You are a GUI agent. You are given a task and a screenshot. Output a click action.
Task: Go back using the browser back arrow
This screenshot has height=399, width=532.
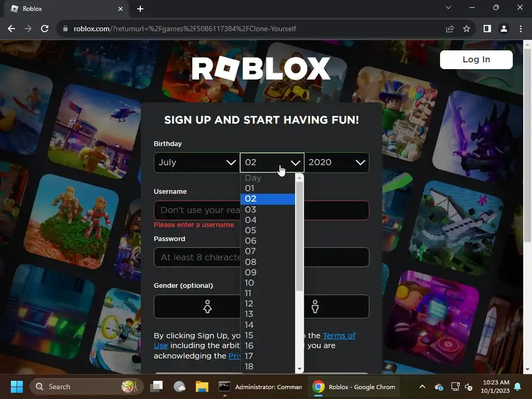pos(11,29)
